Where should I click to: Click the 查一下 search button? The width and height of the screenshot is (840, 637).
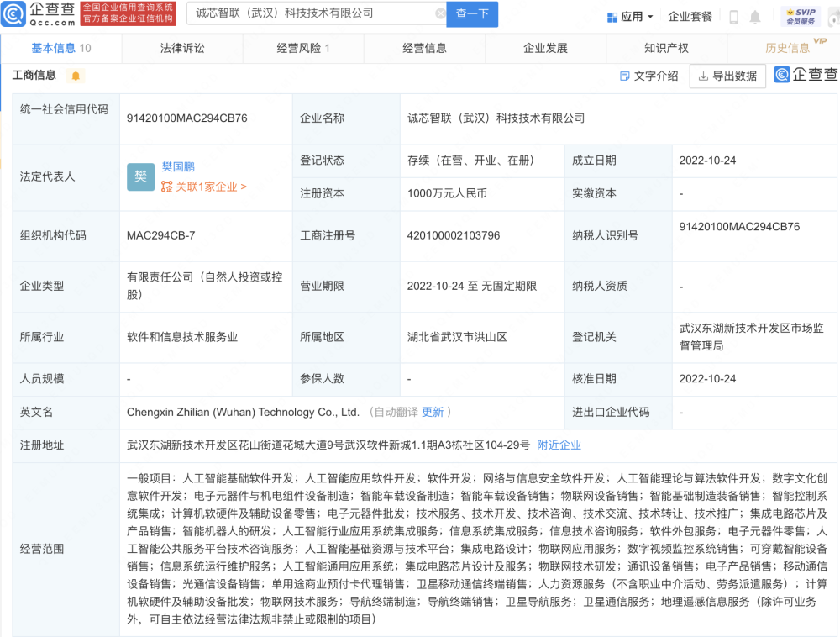472,14
